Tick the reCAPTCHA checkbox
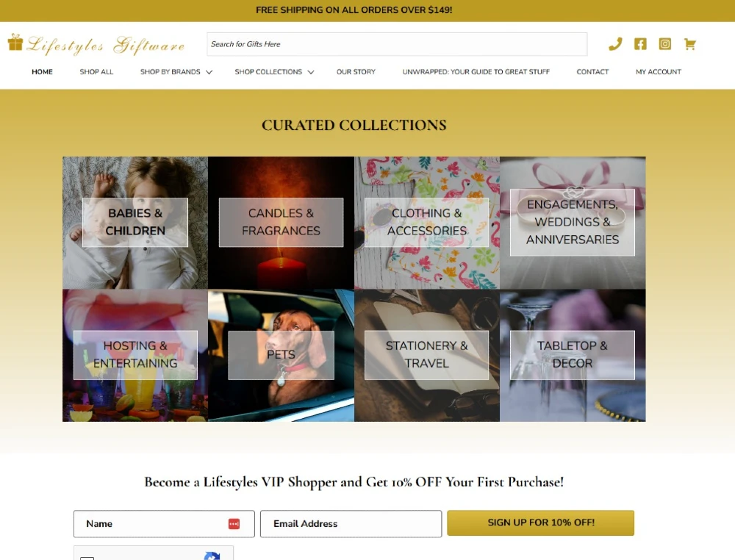 [87, 558]
